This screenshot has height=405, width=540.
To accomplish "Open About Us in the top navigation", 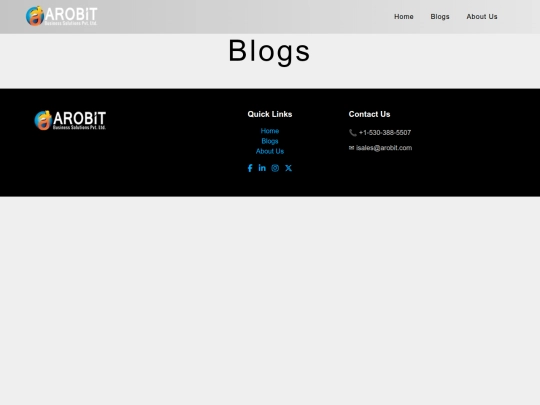I will point(482,17).
